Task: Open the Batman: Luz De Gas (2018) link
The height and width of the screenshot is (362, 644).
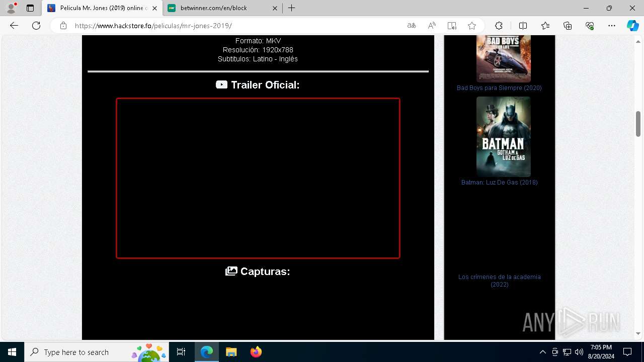Action: pyautogui.click(x=500, y=183)
